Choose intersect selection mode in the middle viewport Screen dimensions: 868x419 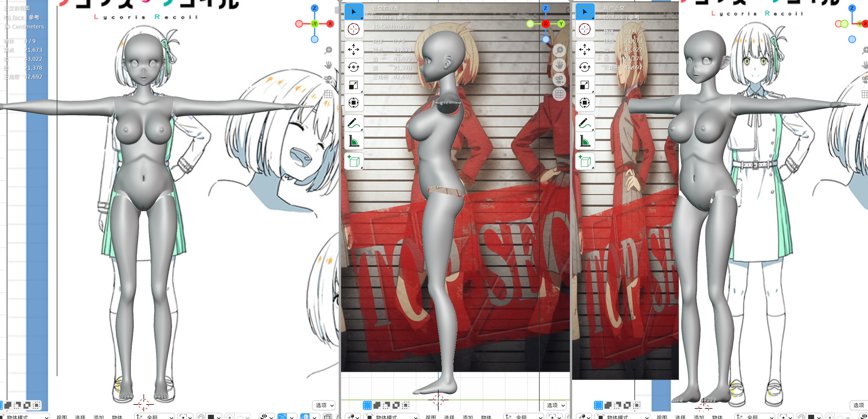click(x=406, y=405)
